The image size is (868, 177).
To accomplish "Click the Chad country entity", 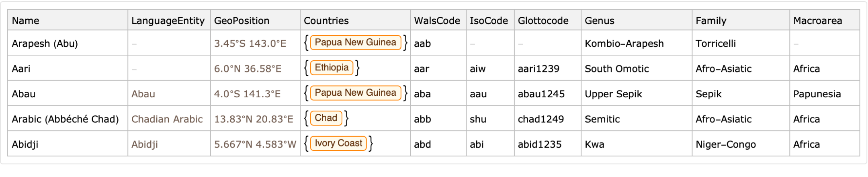I will [326, 118].
